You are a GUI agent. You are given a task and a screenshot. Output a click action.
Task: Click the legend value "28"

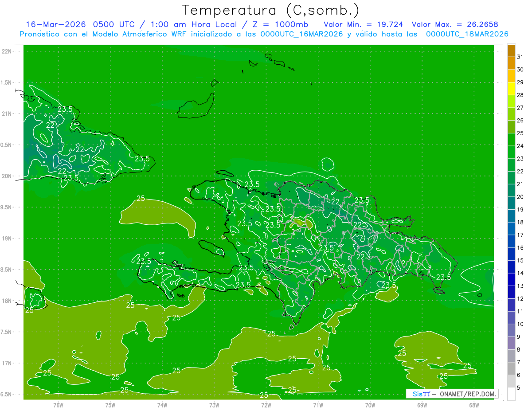point(520,95)
